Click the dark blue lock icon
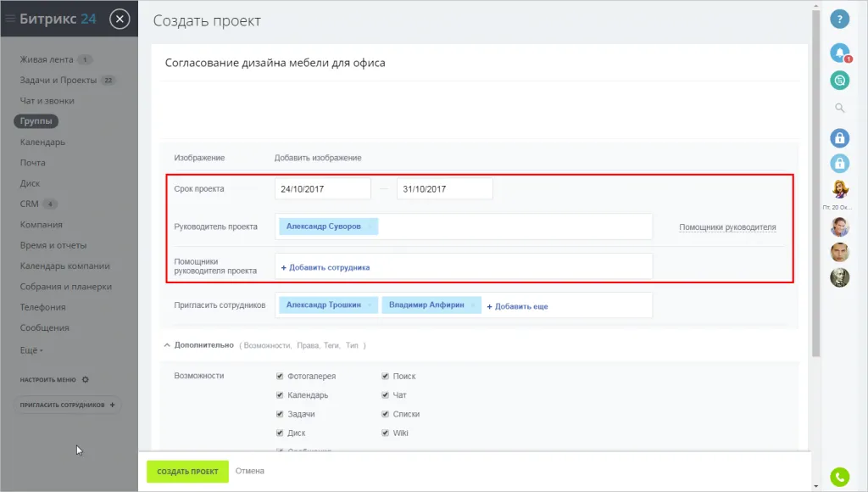 [x=839, y=137]
